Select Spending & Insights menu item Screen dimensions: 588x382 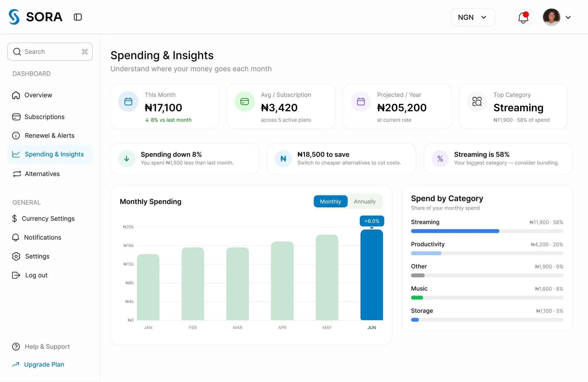pos(50,154)
